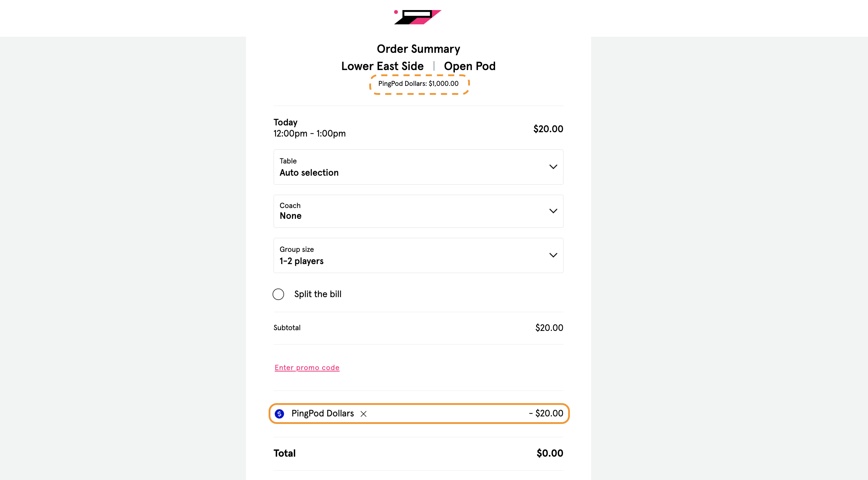Click the 'Auto selection' table value
868x480 pixels.
(309, 173)
